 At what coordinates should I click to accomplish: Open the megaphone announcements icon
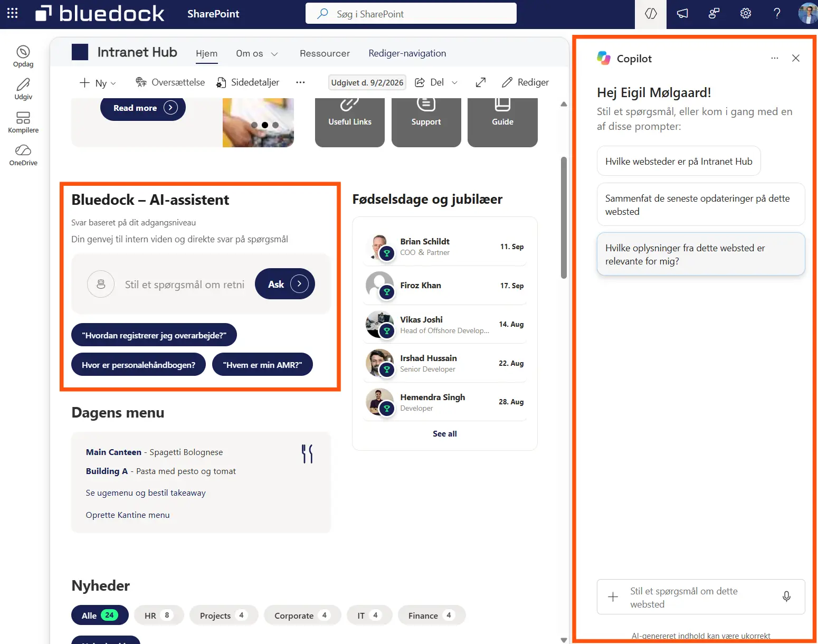(x=682, y=14)
